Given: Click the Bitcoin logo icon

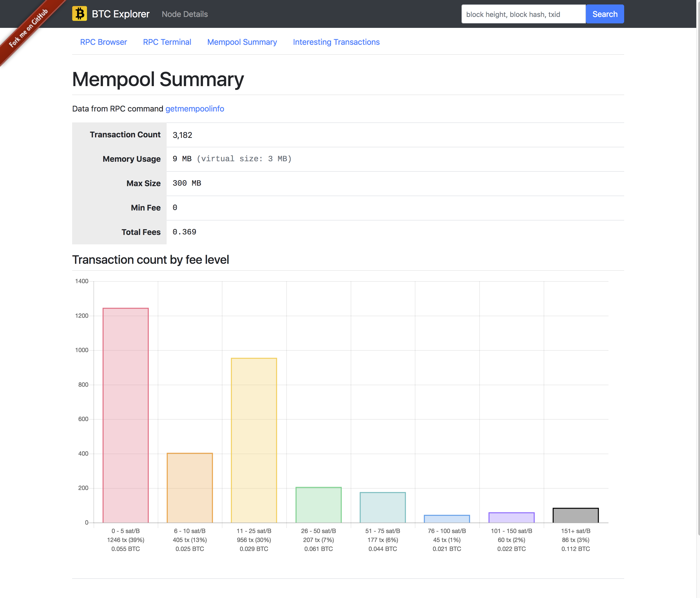Looking at the screenshot, I should [x=79, y=14].
